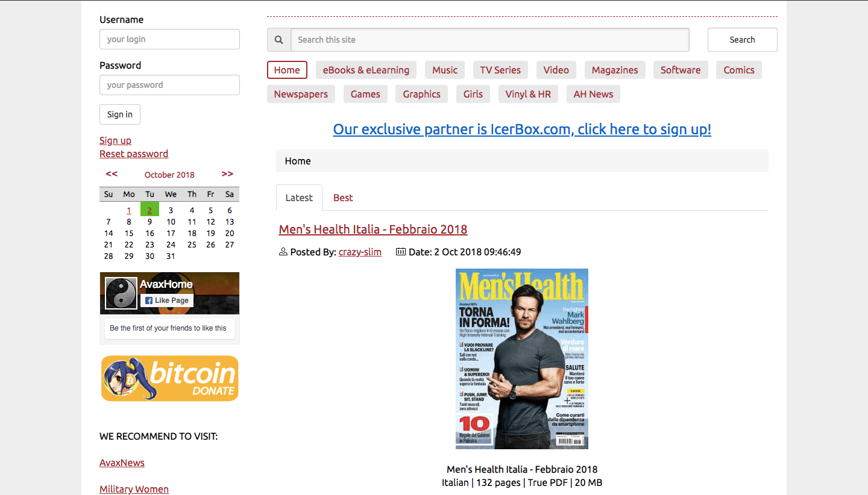Click the Facebook Like Page button
The width and height of the screenshot is (868, 495).
click(x=167, y=300)
